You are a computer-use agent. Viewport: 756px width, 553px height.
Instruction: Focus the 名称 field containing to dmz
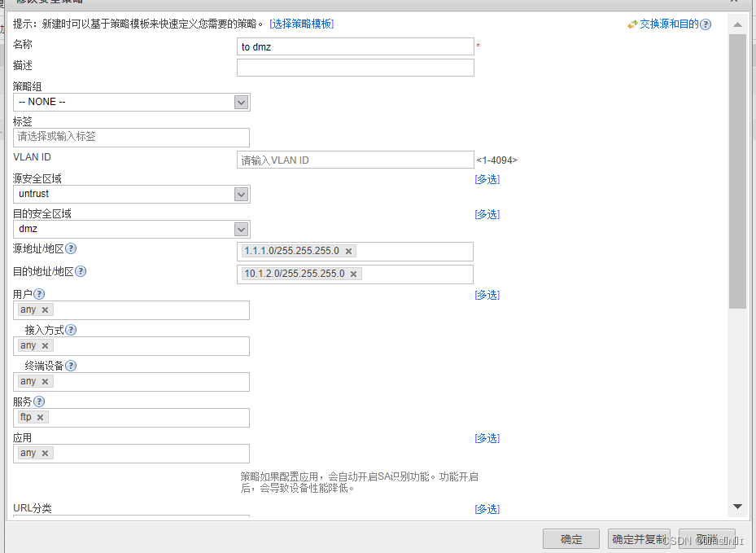tap(356, 46)
